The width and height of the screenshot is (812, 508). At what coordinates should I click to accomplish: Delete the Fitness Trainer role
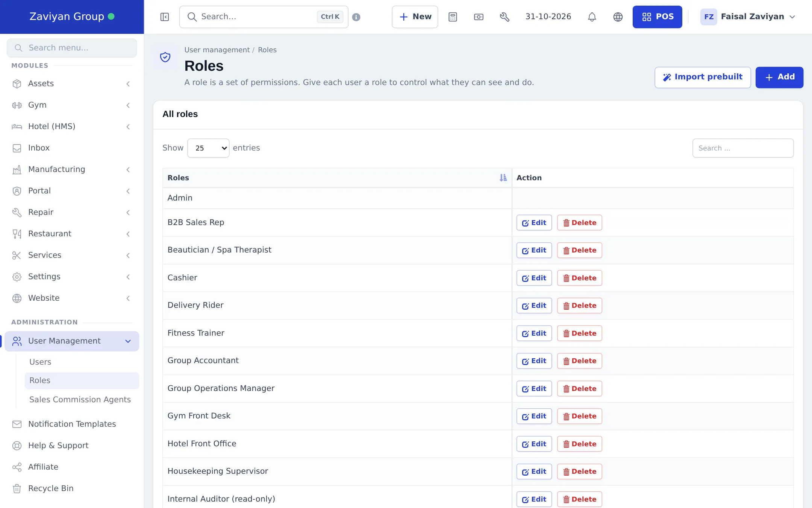579,333
